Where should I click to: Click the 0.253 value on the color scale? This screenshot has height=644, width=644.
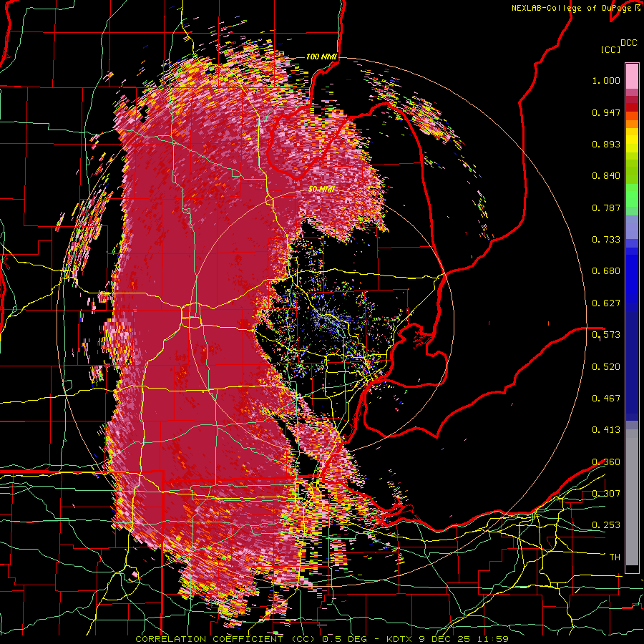tap(606, 525)
